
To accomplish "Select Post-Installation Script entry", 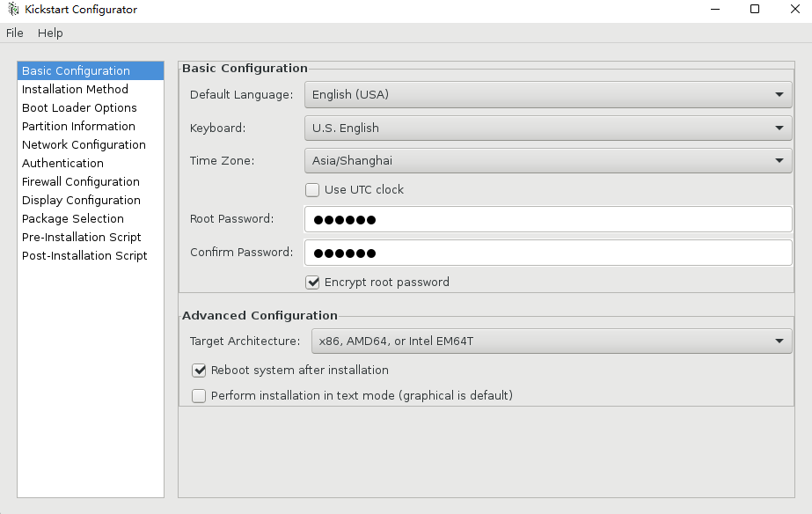I will (91, 256).
